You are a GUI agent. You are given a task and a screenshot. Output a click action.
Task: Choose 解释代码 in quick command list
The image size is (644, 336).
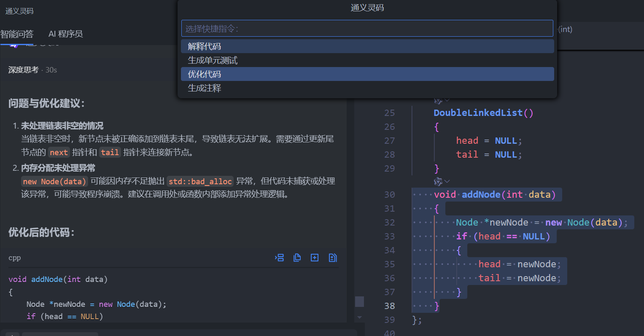[367, 46]
